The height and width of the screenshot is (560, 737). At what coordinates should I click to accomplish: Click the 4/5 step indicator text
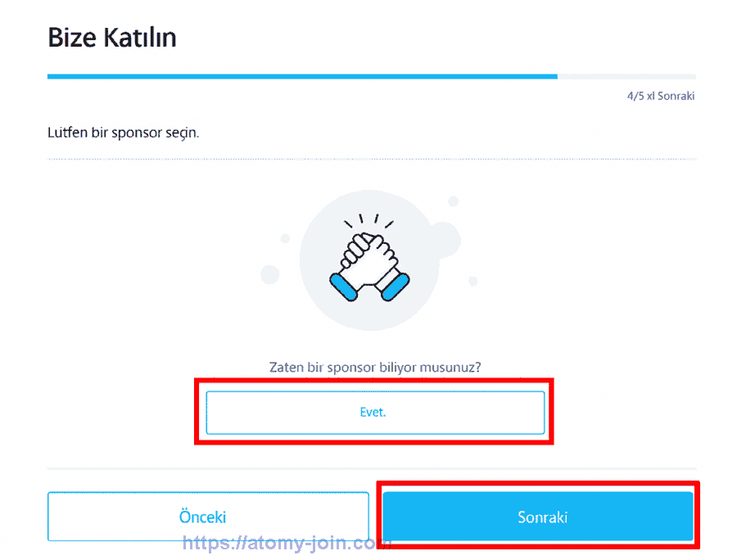661,96
